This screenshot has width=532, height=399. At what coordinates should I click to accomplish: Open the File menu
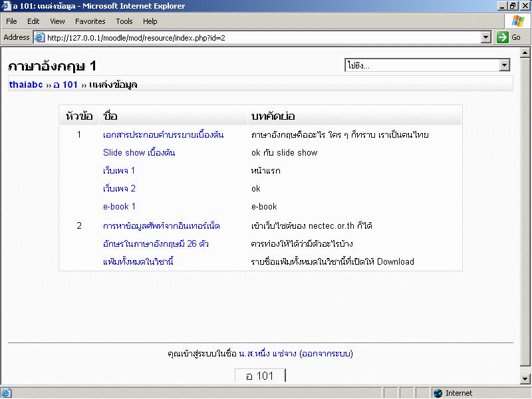tap(12, 21)
